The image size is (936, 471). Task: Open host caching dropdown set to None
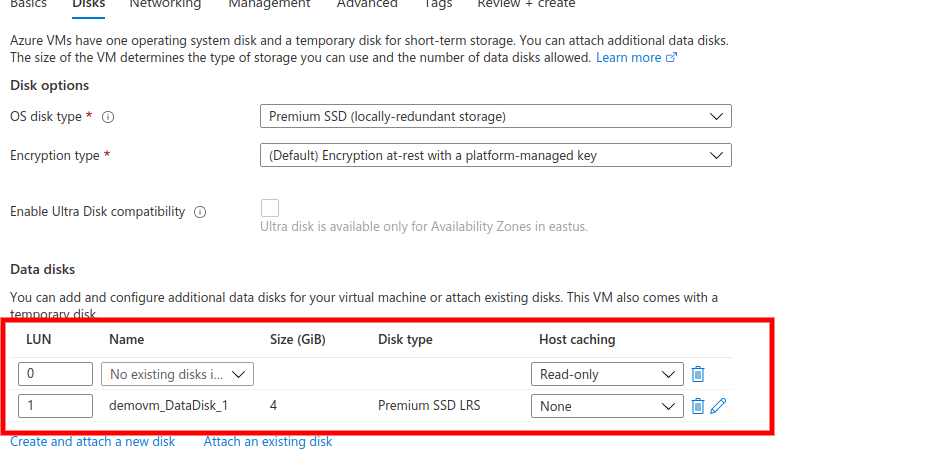click(x=607, y=406)
